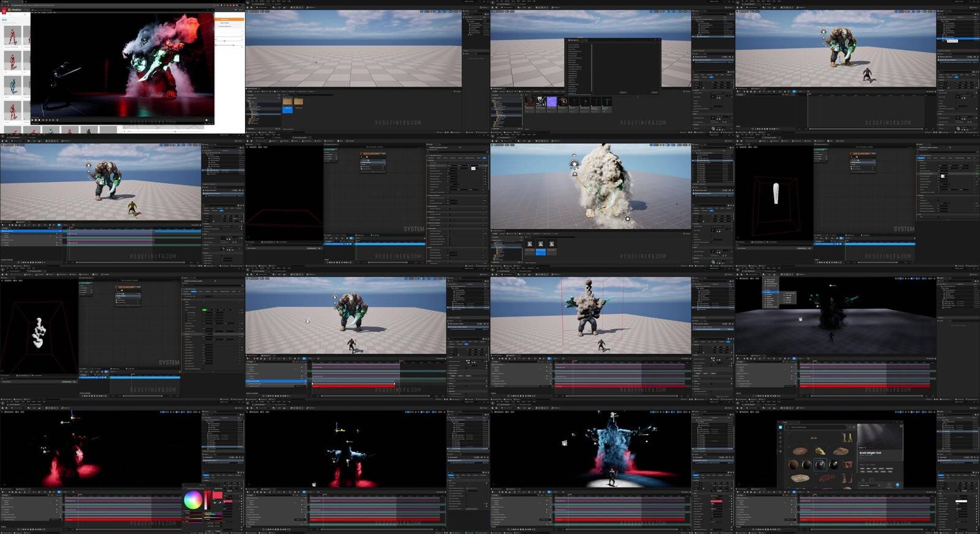This screenshot has height=534, width=980.
Task: Click the blue circular download button in Bridge
Action: pos(898,484)
